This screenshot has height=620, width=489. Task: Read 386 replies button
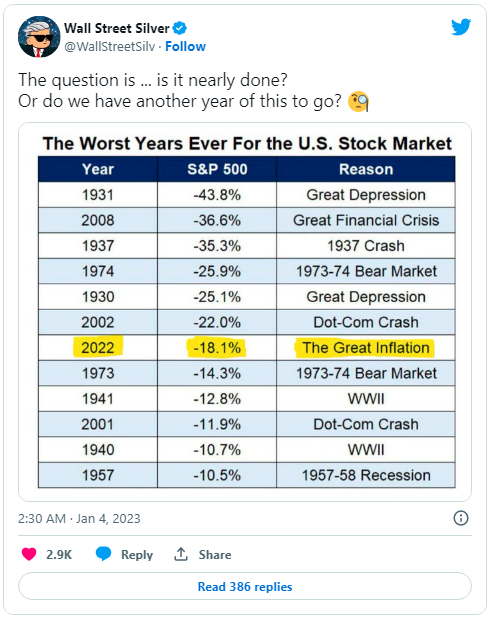(245, 586)
